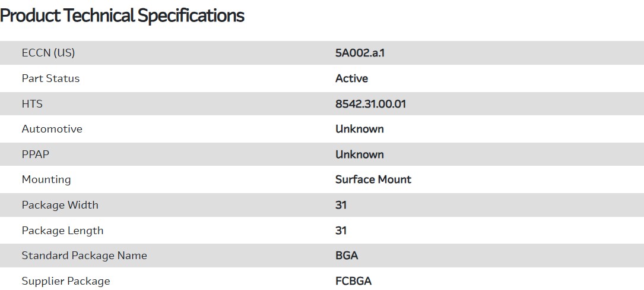
Task: Select the Package Length value 31
Action: click(x=341, y=231)
